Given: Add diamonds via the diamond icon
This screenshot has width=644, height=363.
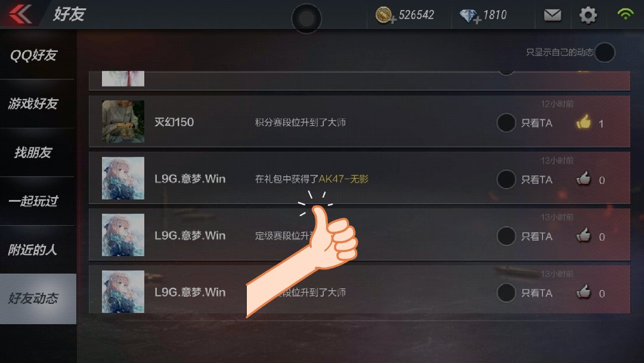Looking at the screenshot, I should coord(470,17).
